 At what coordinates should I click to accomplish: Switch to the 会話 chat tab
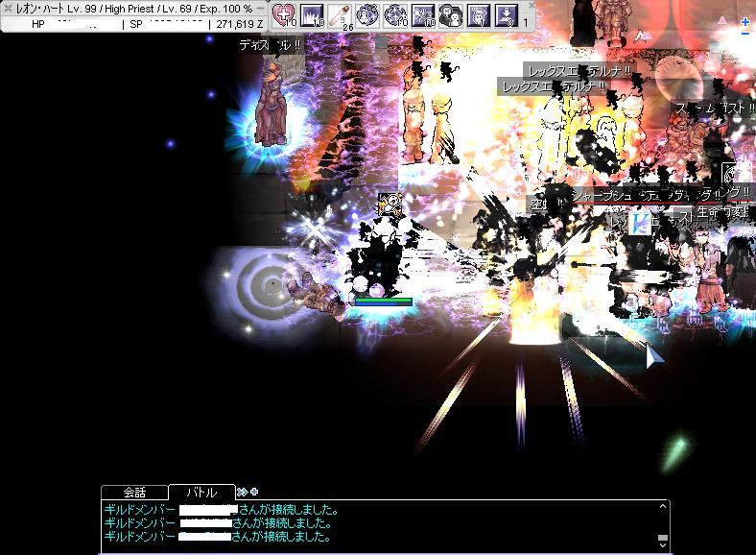tap(134, 493)
